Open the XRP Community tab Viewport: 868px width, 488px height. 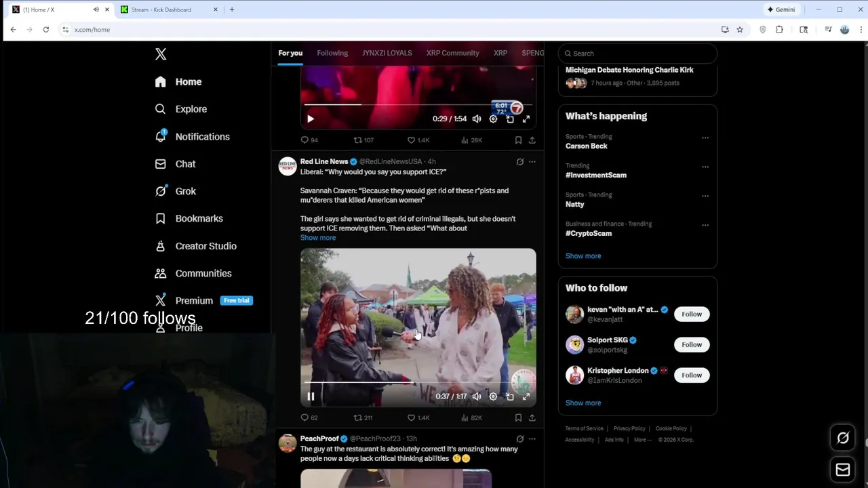tap(453, 53)
